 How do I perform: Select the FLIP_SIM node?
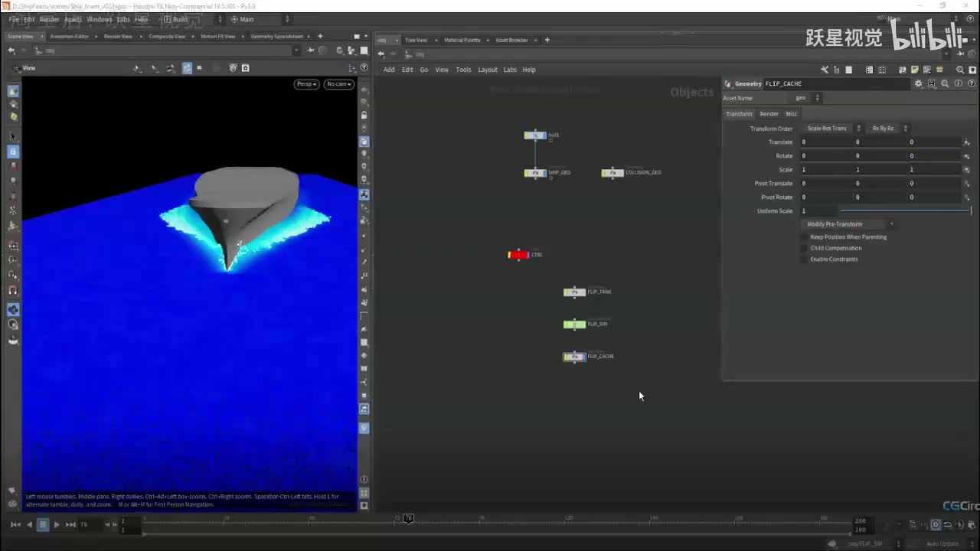click(574, 324)
